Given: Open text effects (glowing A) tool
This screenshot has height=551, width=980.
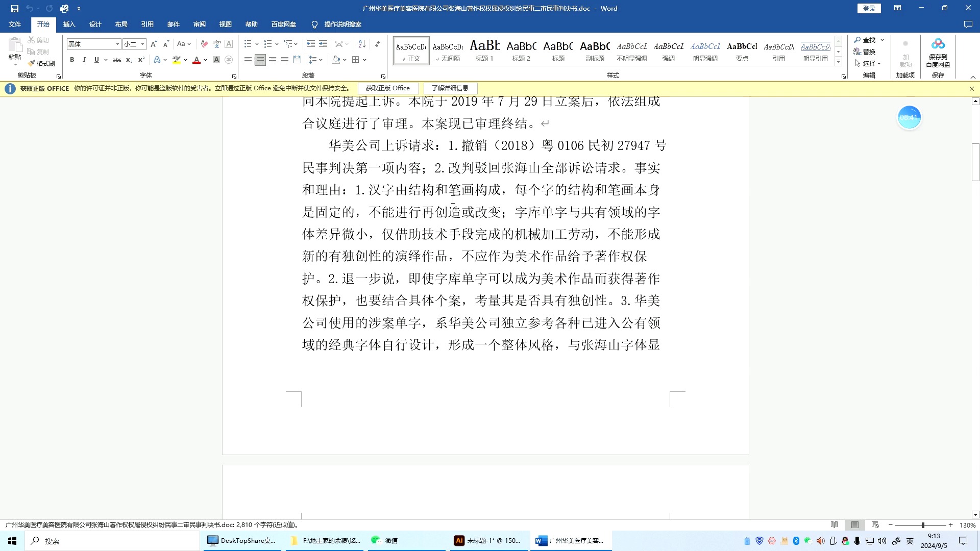Looking at the screenshot, I should click(157, 60).
